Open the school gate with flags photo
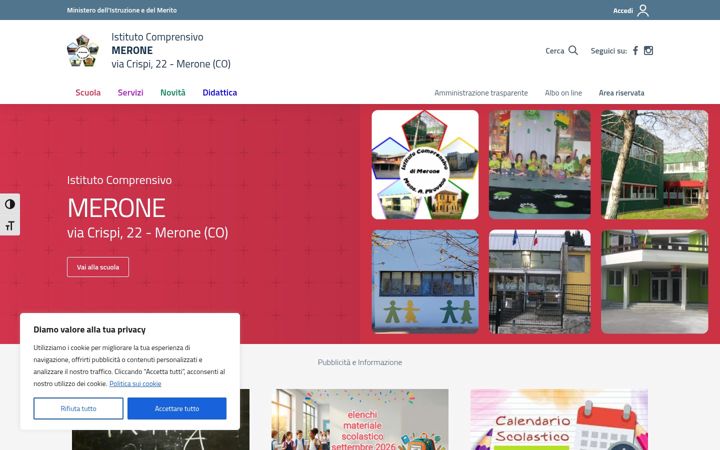Viewport: 720px width, 450px height. [540, 281]
